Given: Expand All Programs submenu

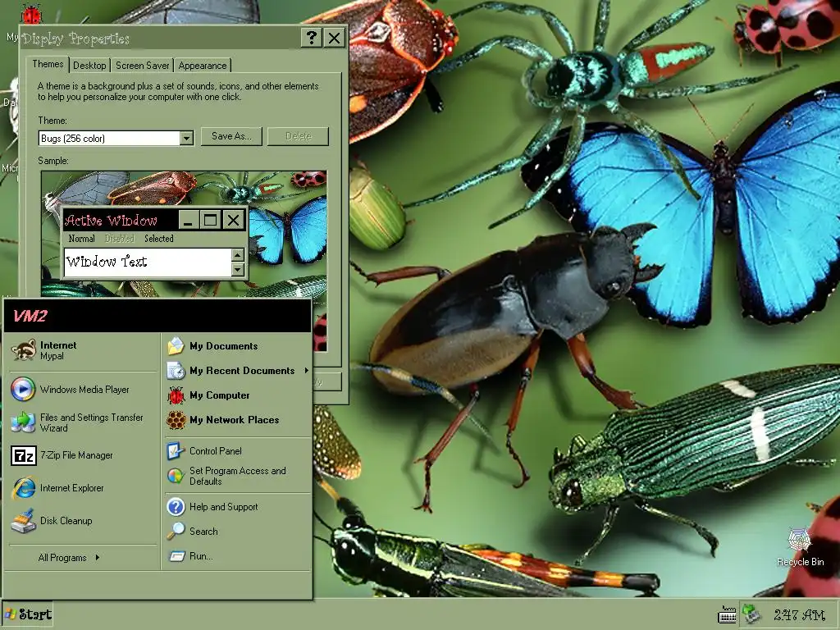Looking at the screenshot, I should [x=69, y=558].
